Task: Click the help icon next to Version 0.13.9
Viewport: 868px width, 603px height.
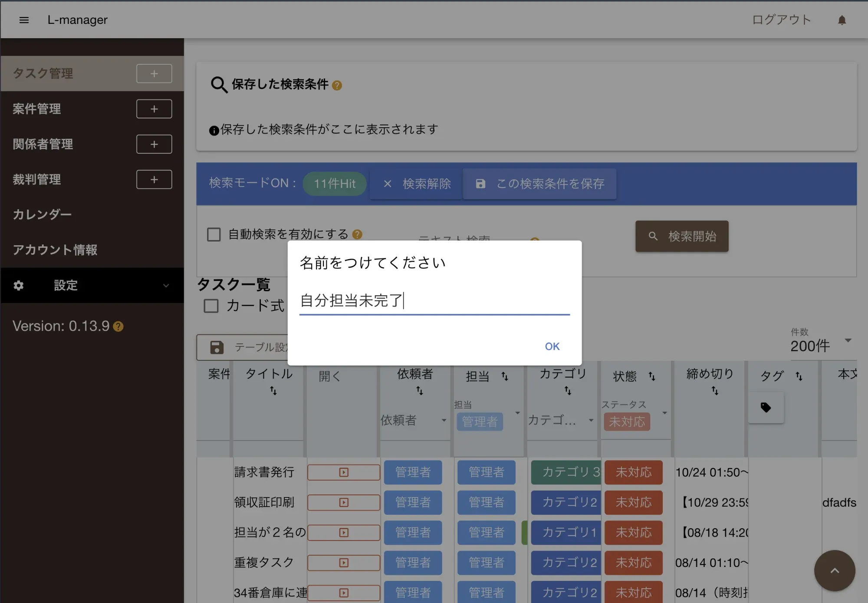Action: [118, 326]
